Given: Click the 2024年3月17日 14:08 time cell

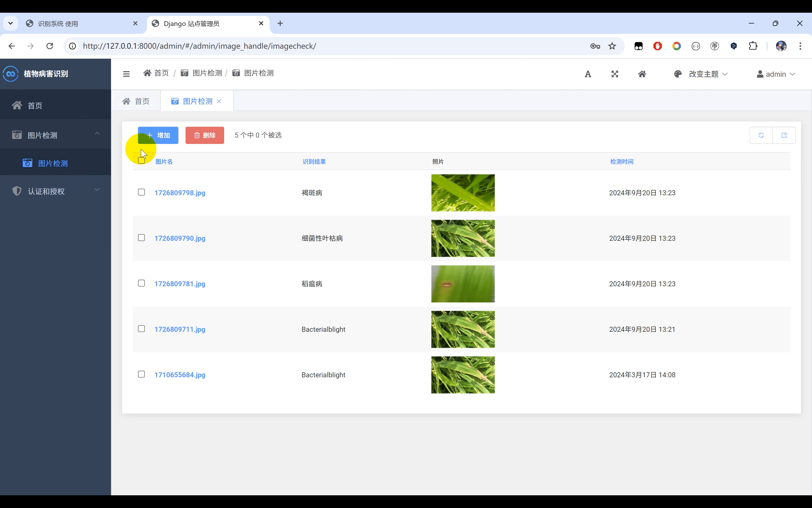Looking at the screenshot, I should click(x=642, y=375).
